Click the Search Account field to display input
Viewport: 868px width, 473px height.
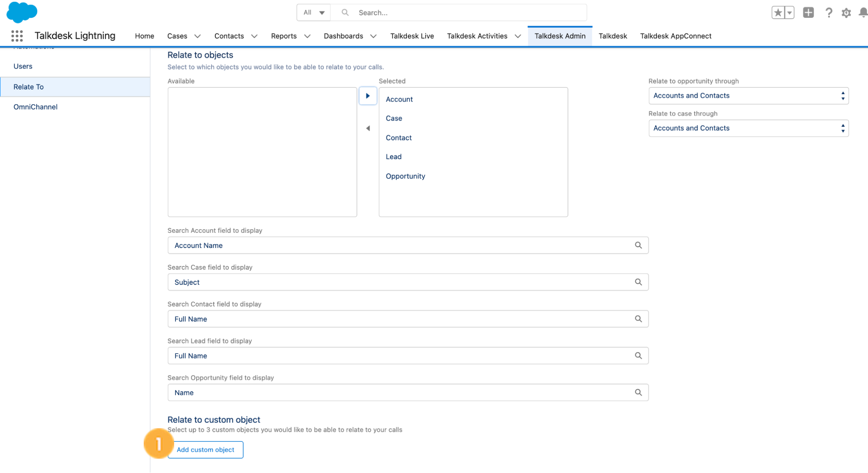click(408, 245)
